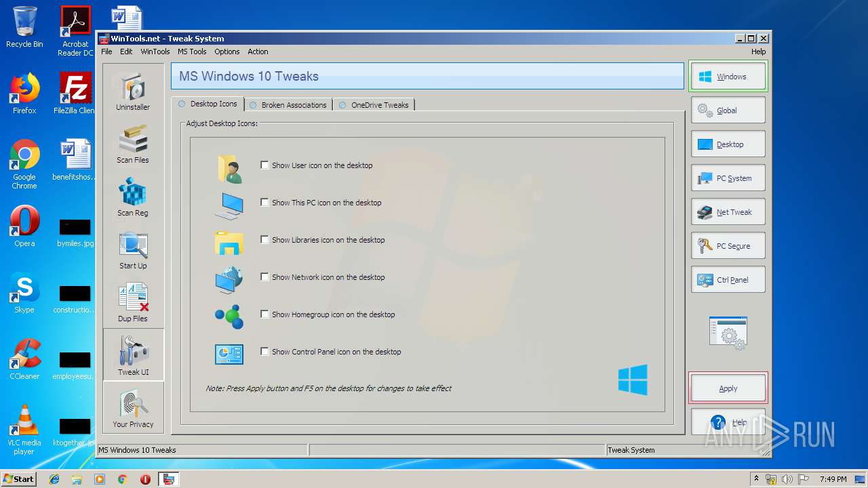Select the Global tweaks button
Image resolution: width=868 pixels, height=488 pixels.
[x=728, y=110]
